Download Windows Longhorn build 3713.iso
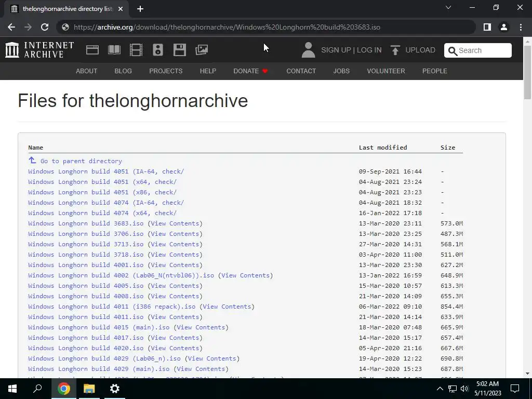The width and height of the screenshot is (532, 399). coord(86,244)
